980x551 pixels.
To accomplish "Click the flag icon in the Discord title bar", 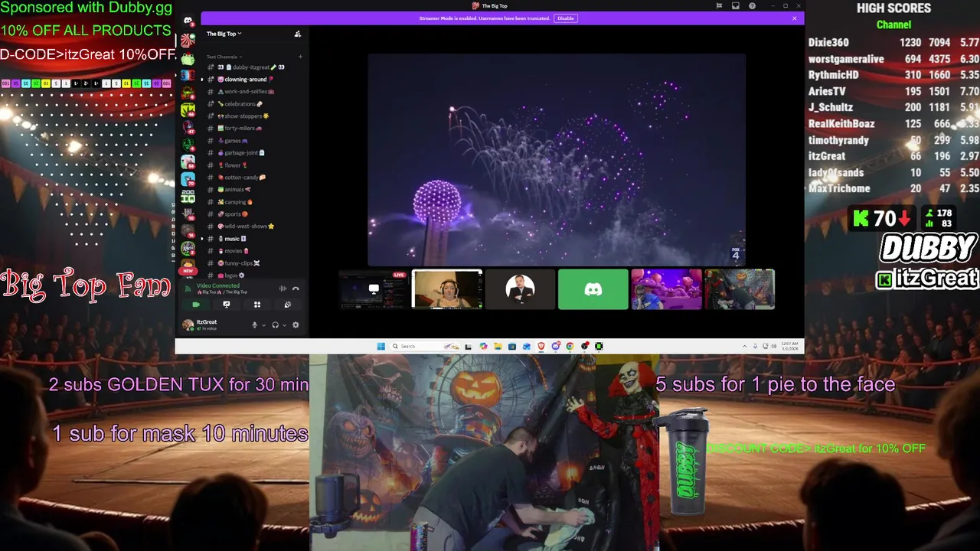I will click(x=719, y=6).
